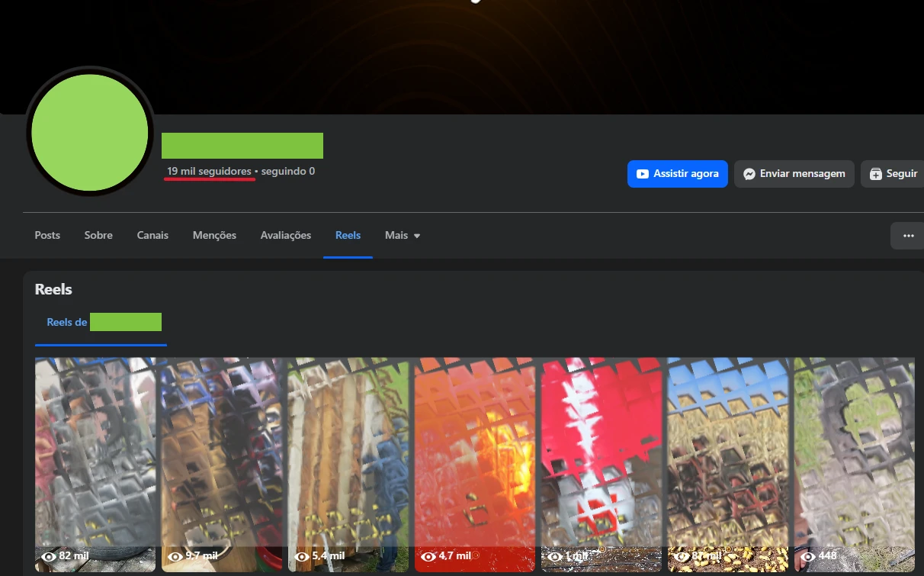924x576 pixels.
Task: Follow the page with Seguir button
Action: click(893, 174)
